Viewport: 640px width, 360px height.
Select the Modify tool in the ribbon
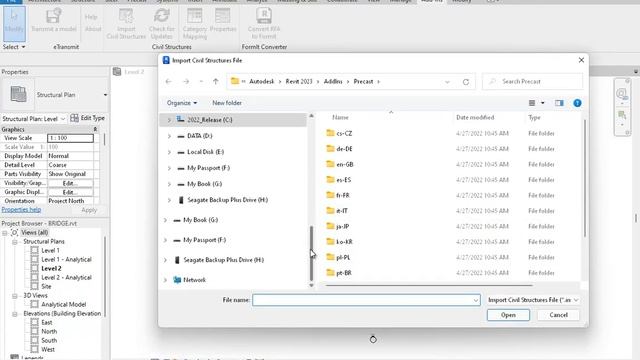(14, 24)
